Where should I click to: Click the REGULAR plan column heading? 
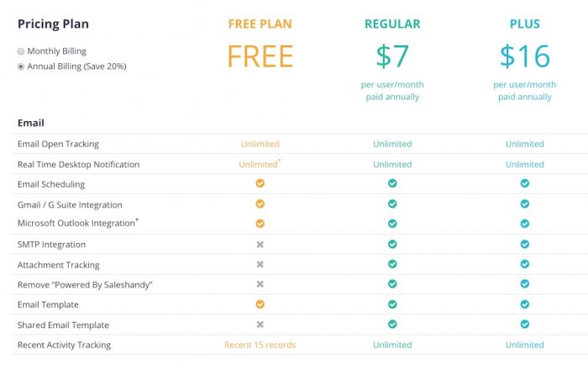coord(392,24)
